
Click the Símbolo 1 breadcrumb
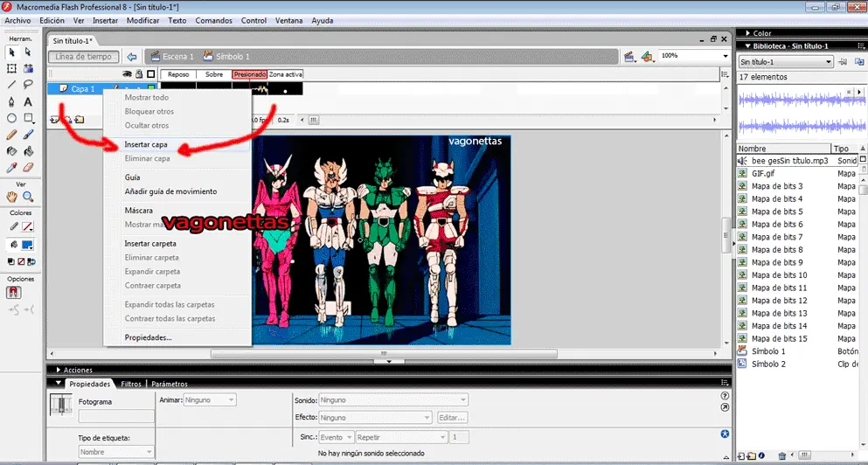click(x=226, y=57)
